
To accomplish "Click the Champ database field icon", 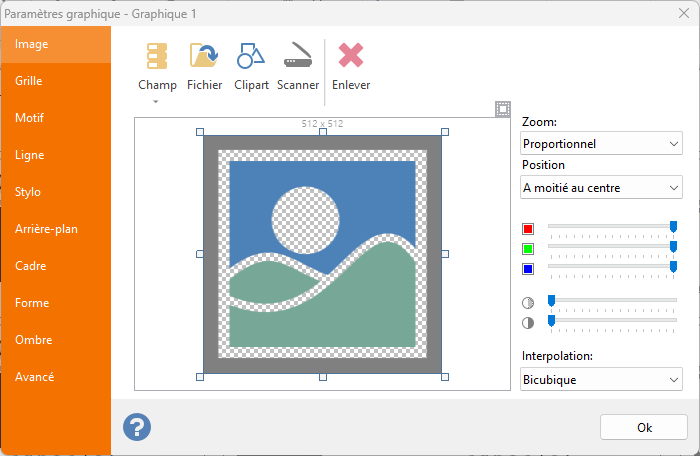I will [157, 57].
